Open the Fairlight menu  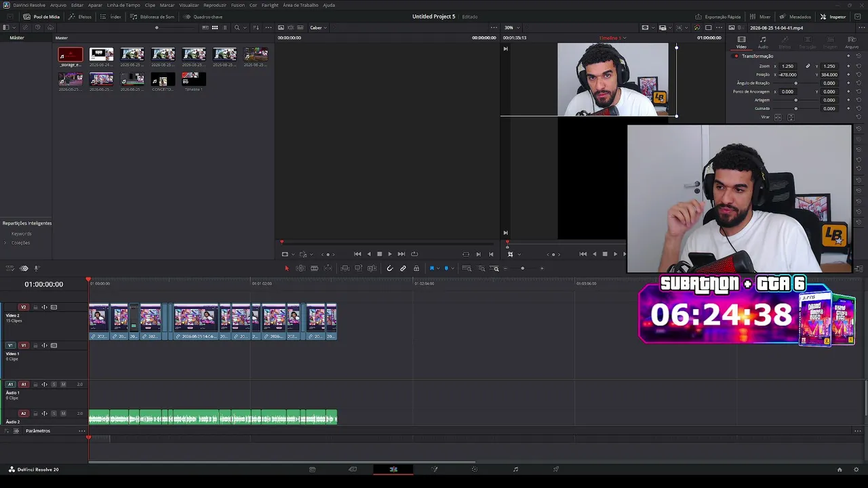(270, 5)
